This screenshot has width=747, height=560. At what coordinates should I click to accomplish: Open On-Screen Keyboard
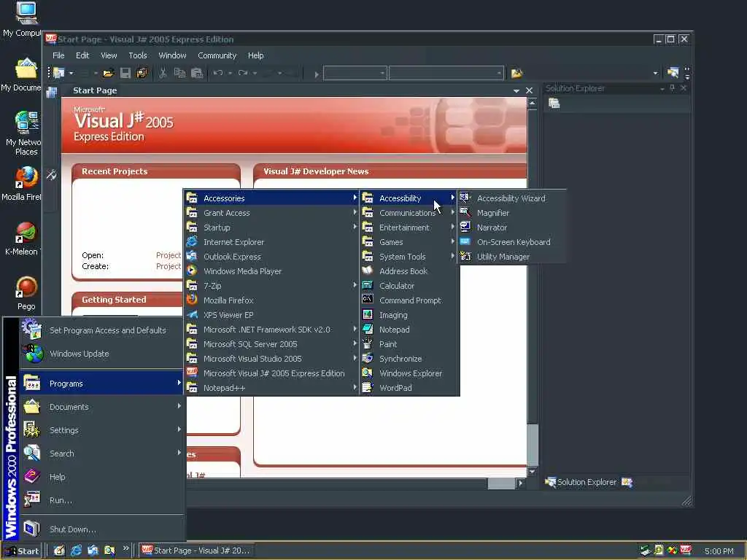coord(513,242)
